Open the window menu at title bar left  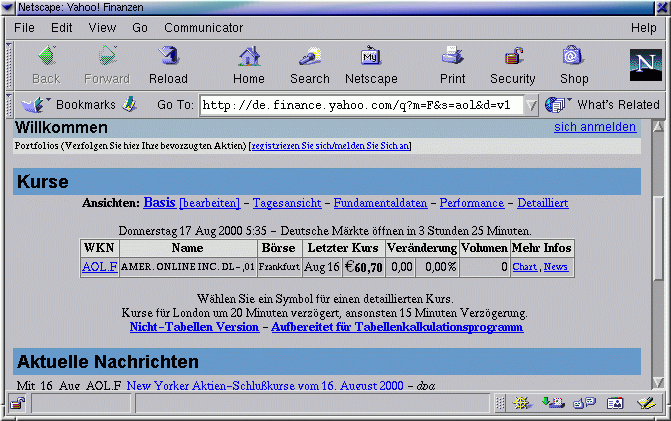(8, 7)
